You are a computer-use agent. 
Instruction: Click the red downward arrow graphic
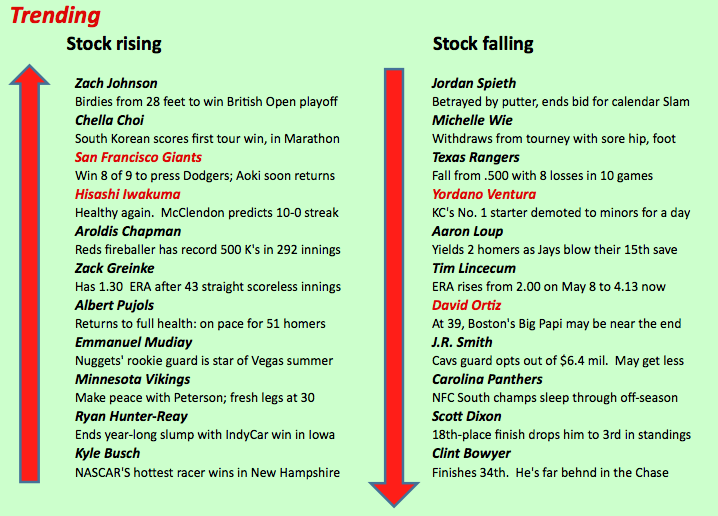(x=394, y=288)
